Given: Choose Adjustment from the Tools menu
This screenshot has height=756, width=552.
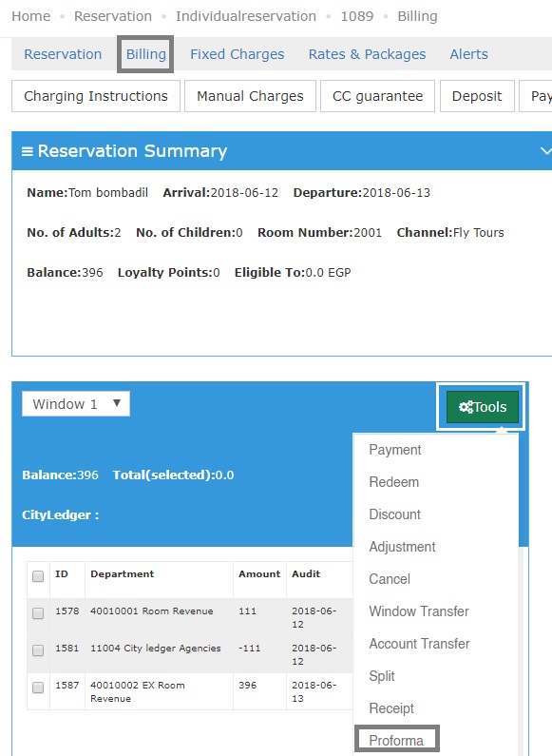Looking at the screenshot, I should click(402, 547).
